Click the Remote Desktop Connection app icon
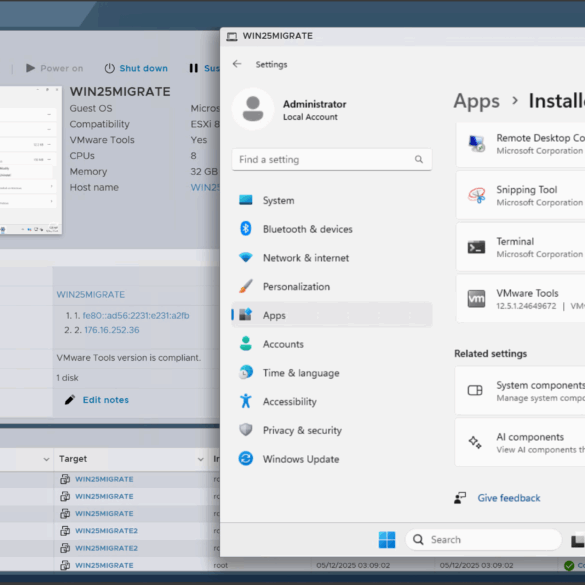The image size is (585, 585). (x=476, y=144)
